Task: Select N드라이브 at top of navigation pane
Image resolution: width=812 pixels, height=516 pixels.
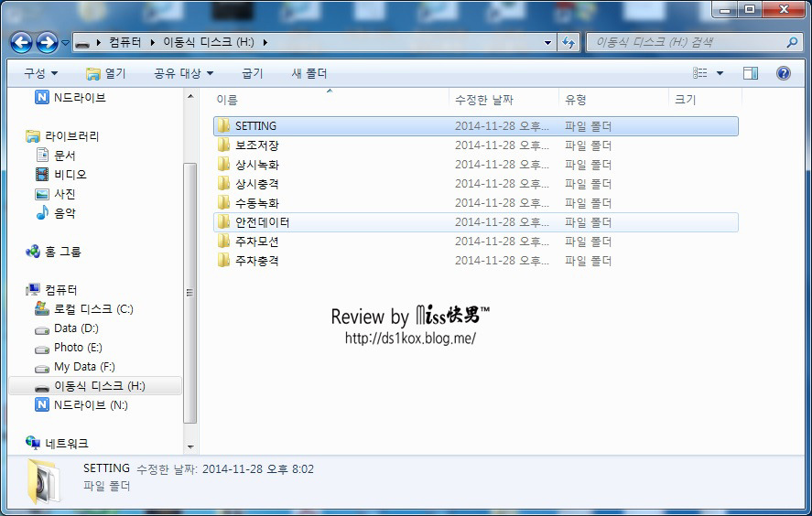Action: point(70,97)
